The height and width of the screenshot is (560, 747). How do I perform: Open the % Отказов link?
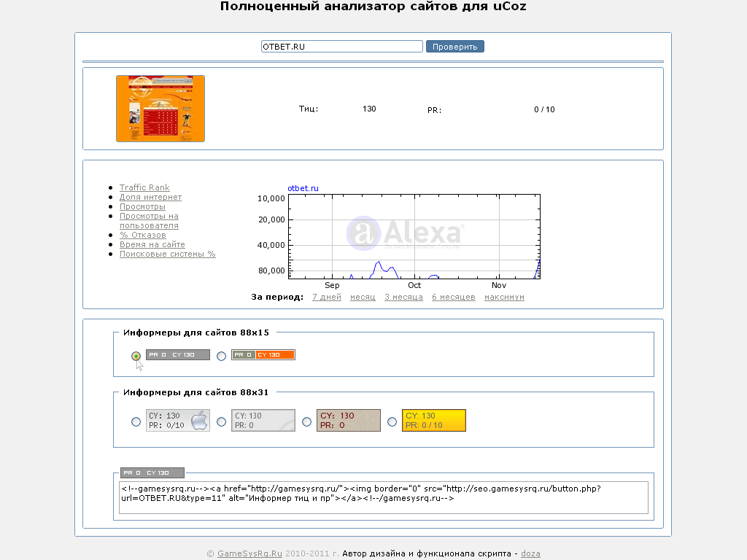(x=143, y=235)
